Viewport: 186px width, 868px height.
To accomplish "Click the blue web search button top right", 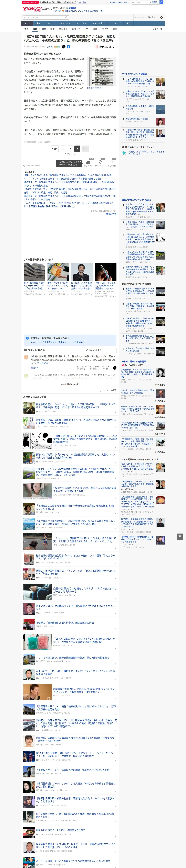I will click(x=161, y=2).
